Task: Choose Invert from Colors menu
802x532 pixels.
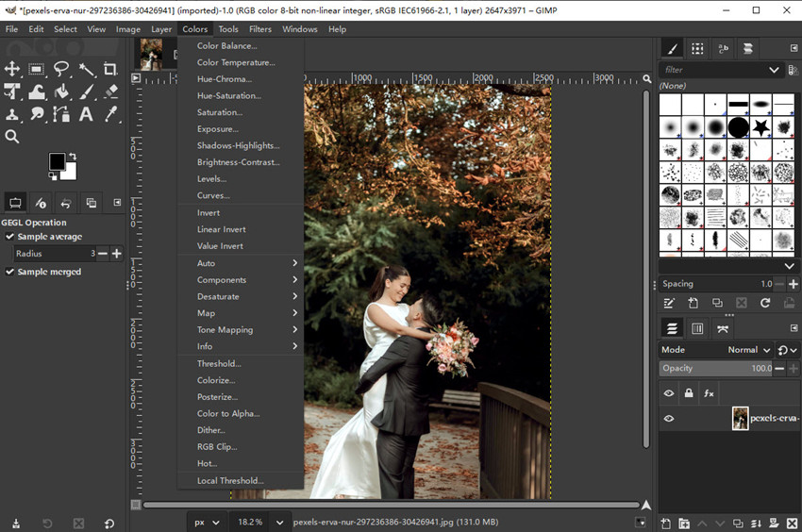Action: [x=241, y=213]
